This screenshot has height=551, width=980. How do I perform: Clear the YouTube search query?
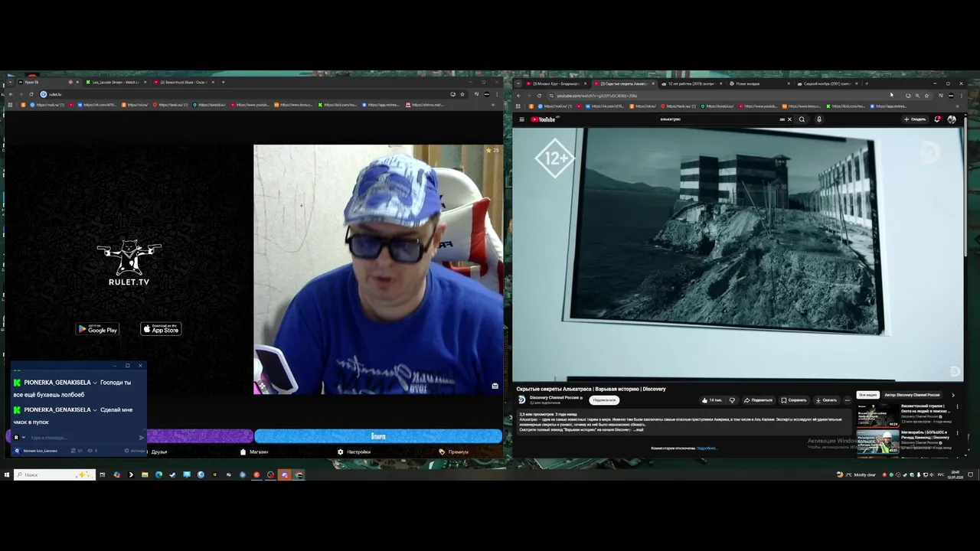789,119
